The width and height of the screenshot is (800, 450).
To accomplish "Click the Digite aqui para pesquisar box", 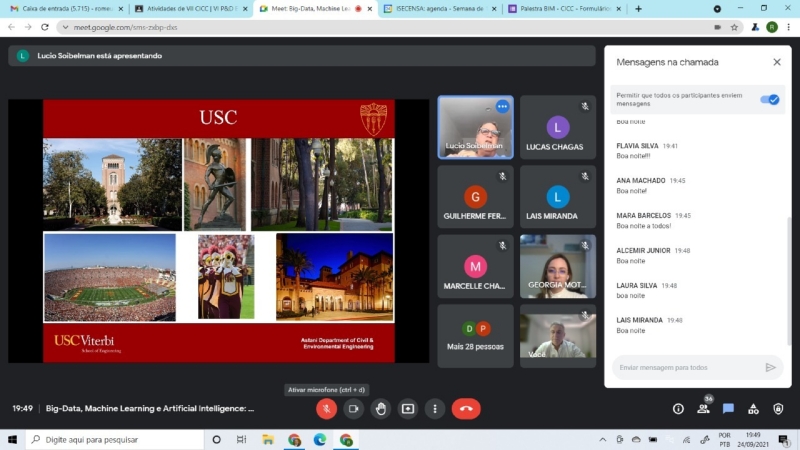I will [115, 439].
